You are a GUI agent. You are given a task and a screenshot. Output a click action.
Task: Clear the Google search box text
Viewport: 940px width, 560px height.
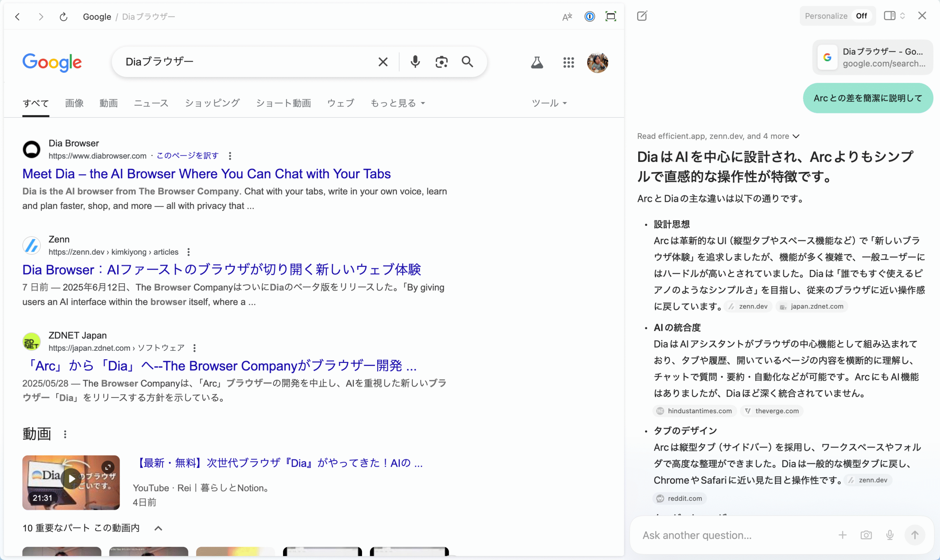383,62
